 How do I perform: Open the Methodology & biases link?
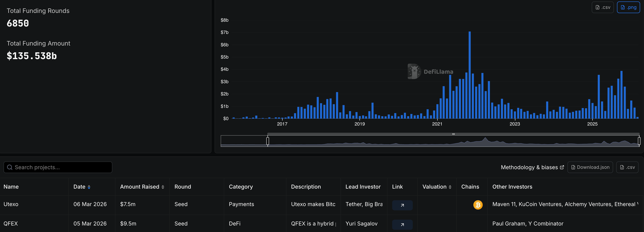point(529,167)
